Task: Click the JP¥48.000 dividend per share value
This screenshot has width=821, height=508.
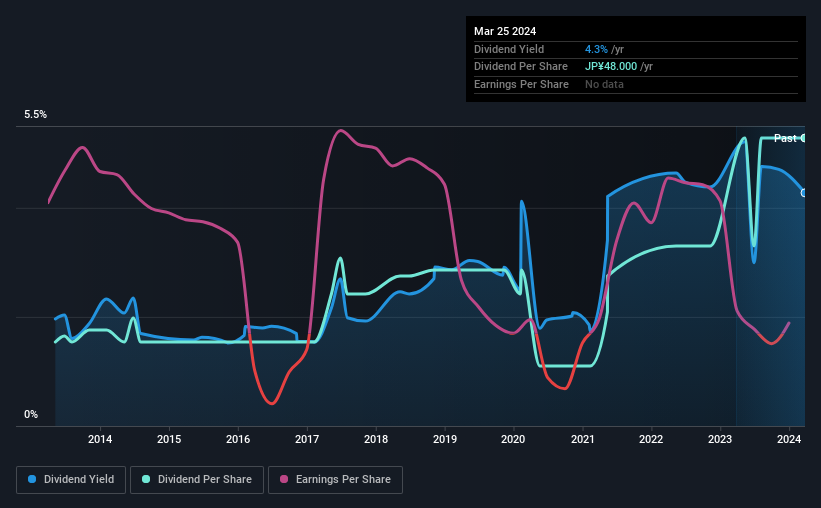Action: coord(611,67)
